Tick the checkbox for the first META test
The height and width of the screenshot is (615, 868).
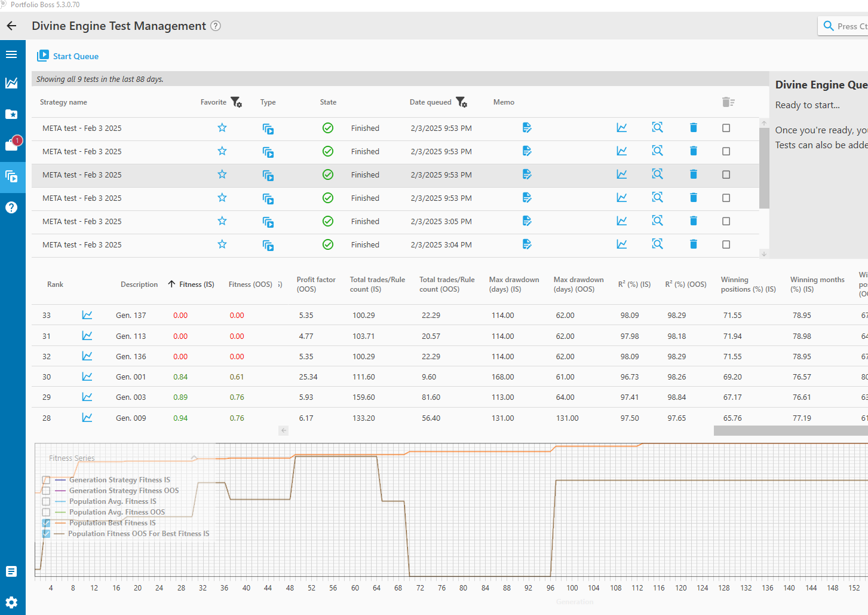pyautogui.click(x=726, y=128)
